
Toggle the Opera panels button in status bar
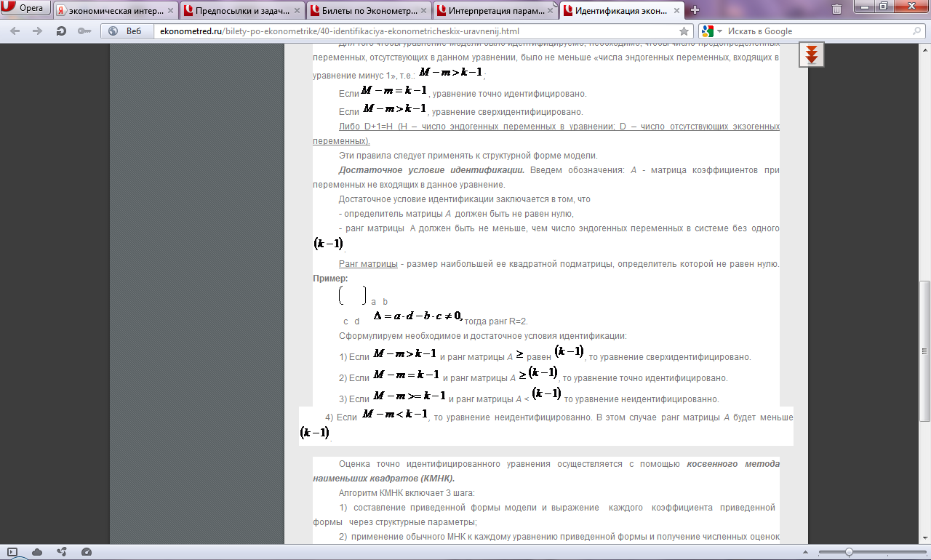[x=12, y=552]
